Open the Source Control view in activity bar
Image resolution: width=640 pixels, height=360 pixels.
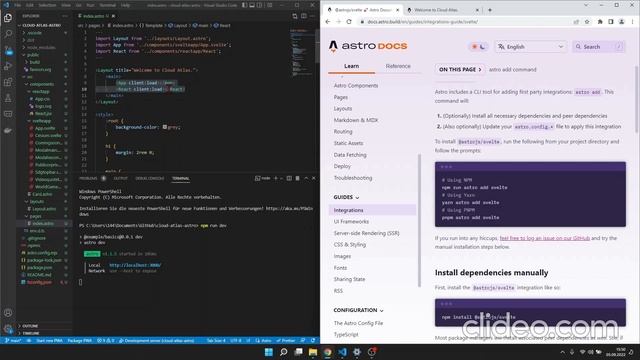[x=8, y=50]
